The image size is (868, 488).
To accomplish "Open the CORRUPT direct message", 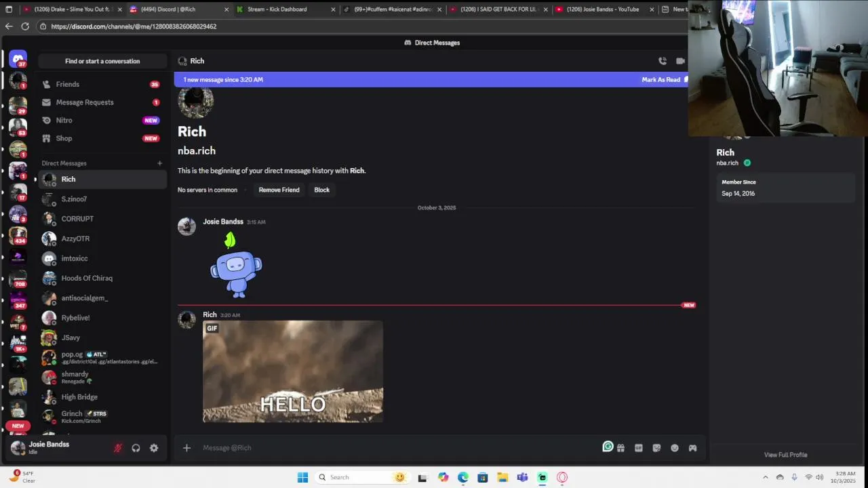I will pos(102,219).
